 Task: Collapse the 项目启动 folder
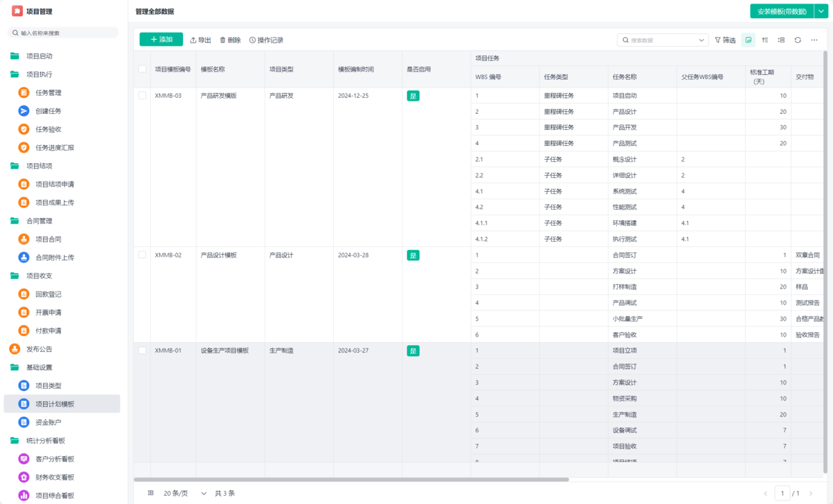coord(15,56)
